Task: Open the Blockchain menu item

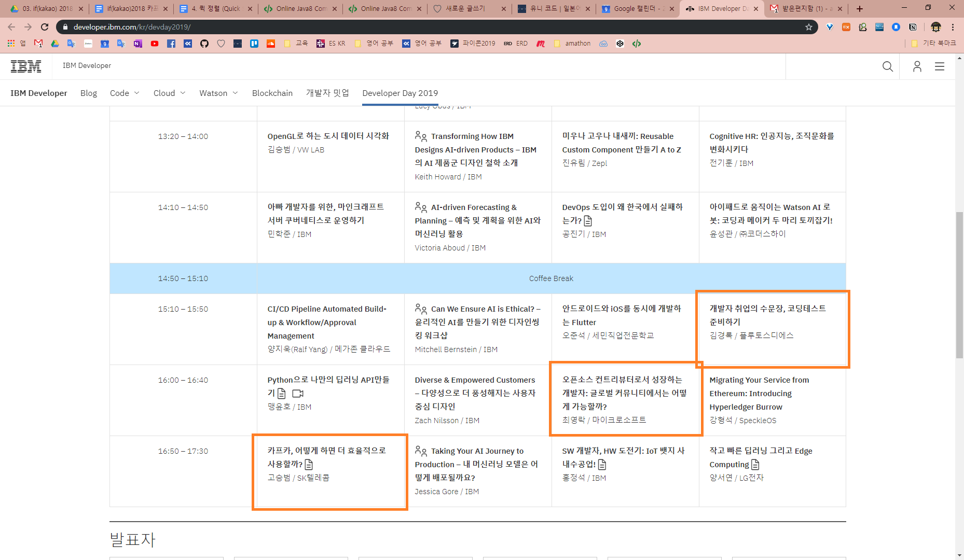Action: (x=272, y=93)
